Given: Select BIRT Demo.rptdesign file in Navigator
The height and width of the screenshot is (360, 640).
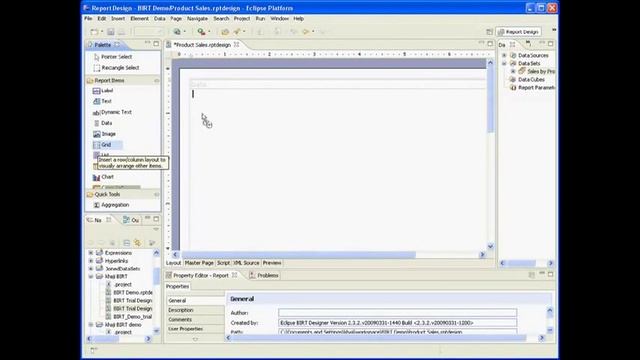Looking at the screenshot, I should (129, 293).
